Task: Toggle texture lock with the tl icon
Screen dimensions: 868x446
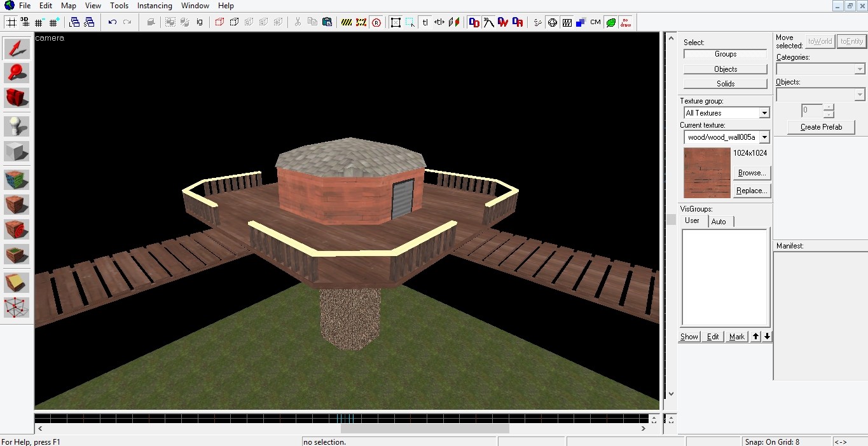Action: (x=425, y=22)
